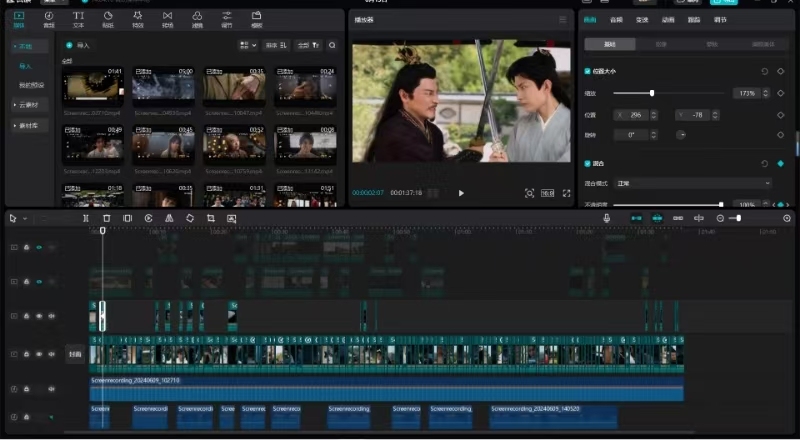The height and width of the screenshot is (440, 800).
Task: Open the Templates tab icon
Action: [257, 19]
